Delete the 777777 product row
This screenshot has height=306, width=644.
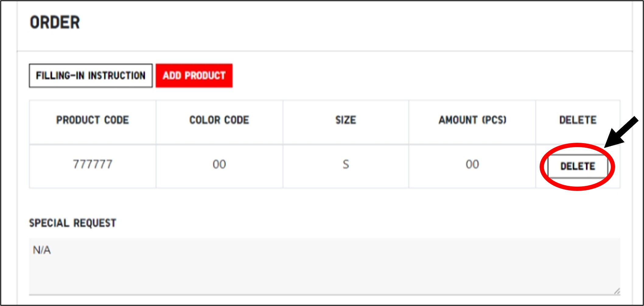(x=577, y=166)
